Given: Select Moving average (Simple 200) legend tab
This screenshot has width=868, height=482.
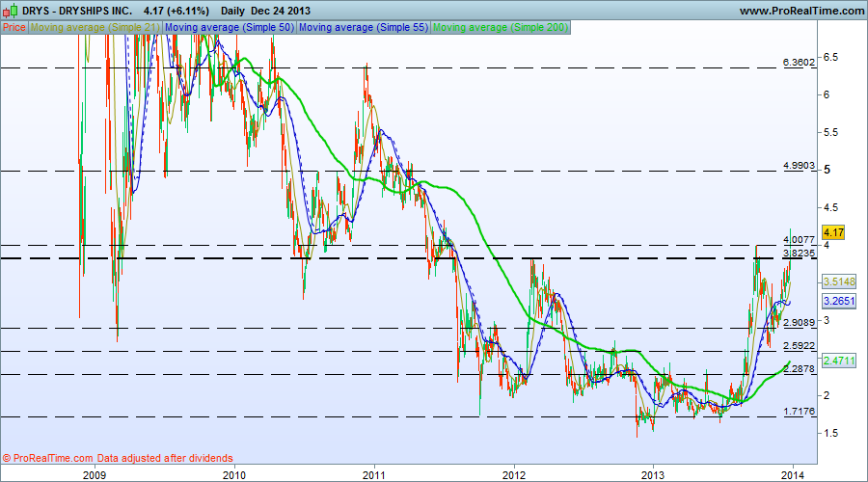Looking at the screenshot, I should (x=501, y=27).
